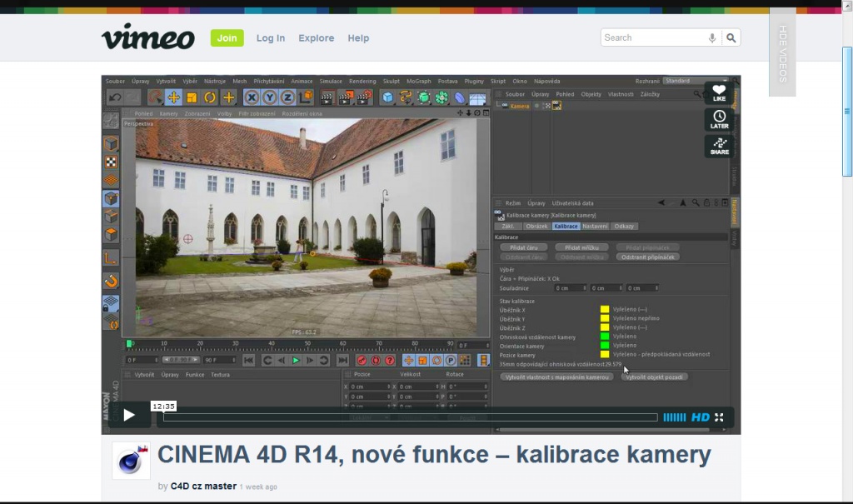Open the Soubor menu in Cinema 4D
The image size is (853, 504).
coord(115,81)
